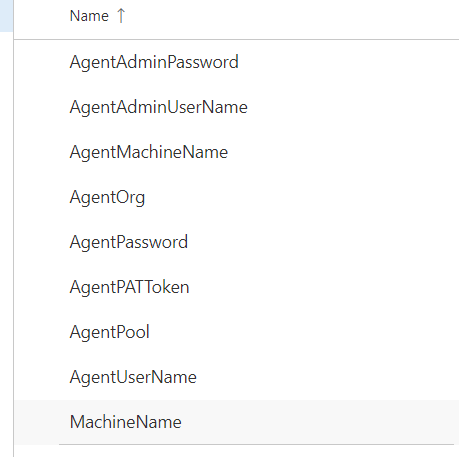Click the AgentOrg variable name
459x457 pixels.
pos(107,197)
